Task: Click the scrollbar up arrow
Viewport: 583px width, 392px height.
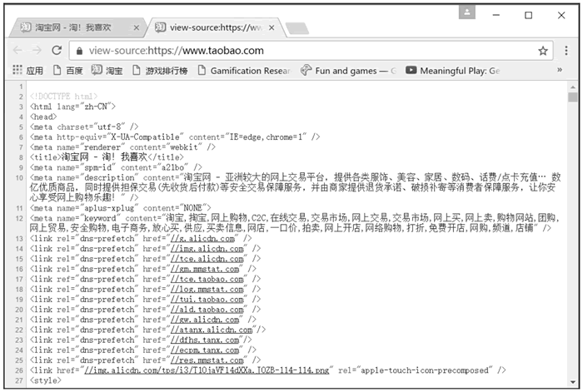Action: click(573, 87)
